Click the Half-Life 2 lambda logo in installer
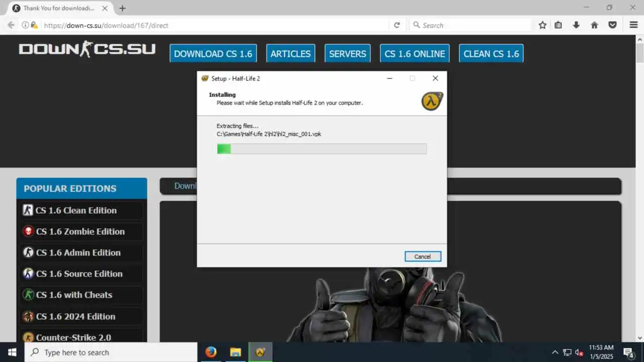The height and width of the screenshot is (362, 644). [432, 101]
